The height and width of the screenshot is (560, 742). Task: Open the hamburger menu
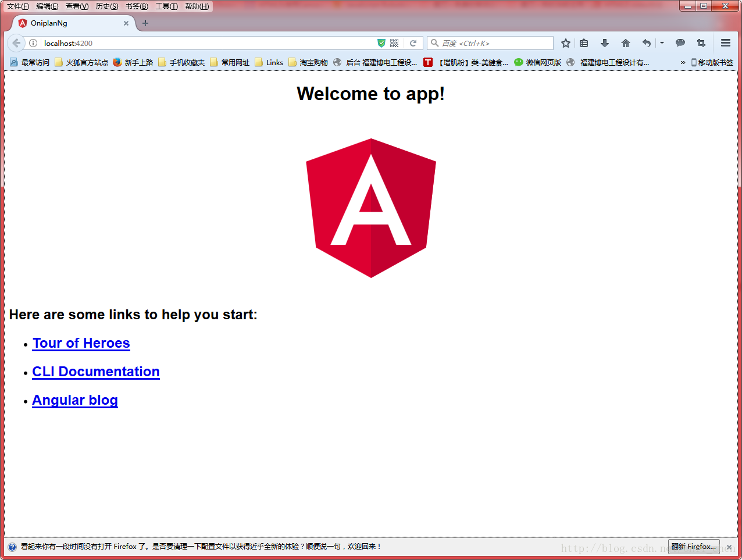coord(726,43)
